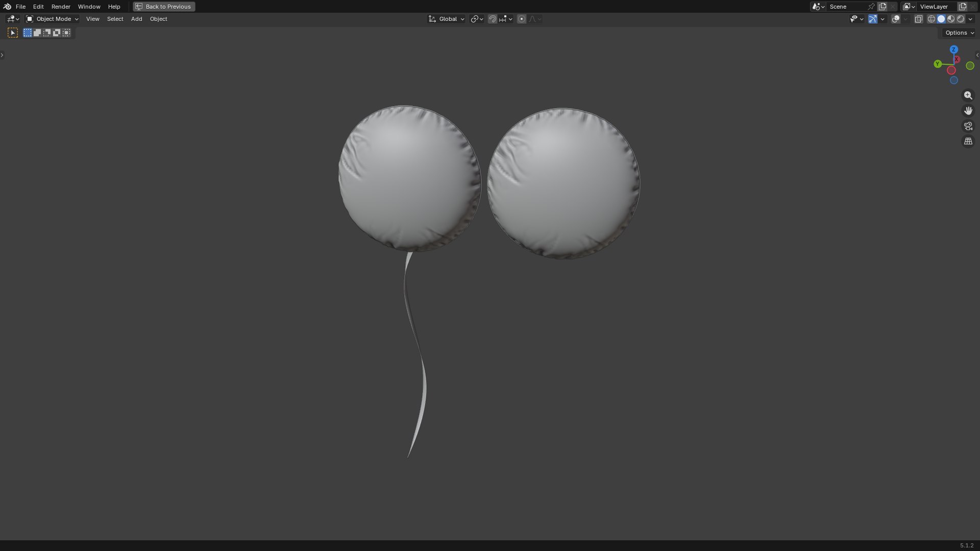The image size is (980, 551).
Task: Open the Help menu
Action: point(114,7)
